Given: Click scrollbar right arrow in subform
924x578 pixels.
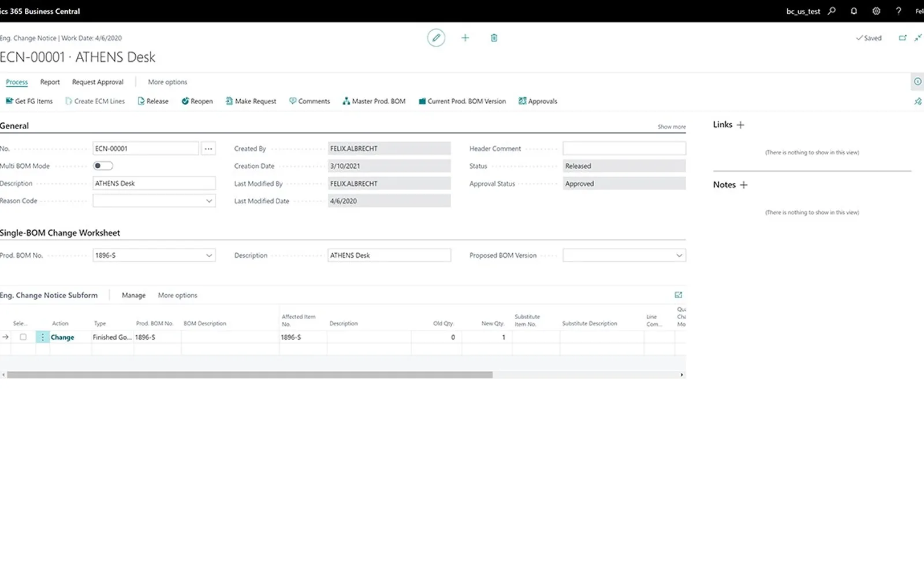Looking at the screenshot, I should point(682,375).
